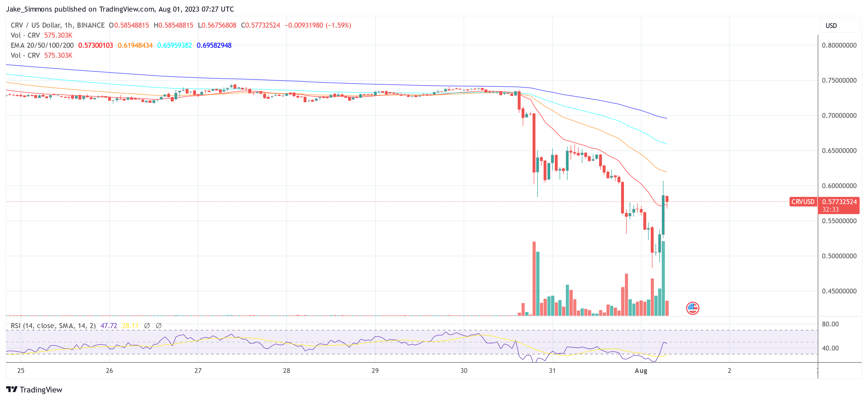Image resolution: width=868 pixels, height=400 pixels.
Task: Click the 0.45000000 price axis label
Action: 839,291
